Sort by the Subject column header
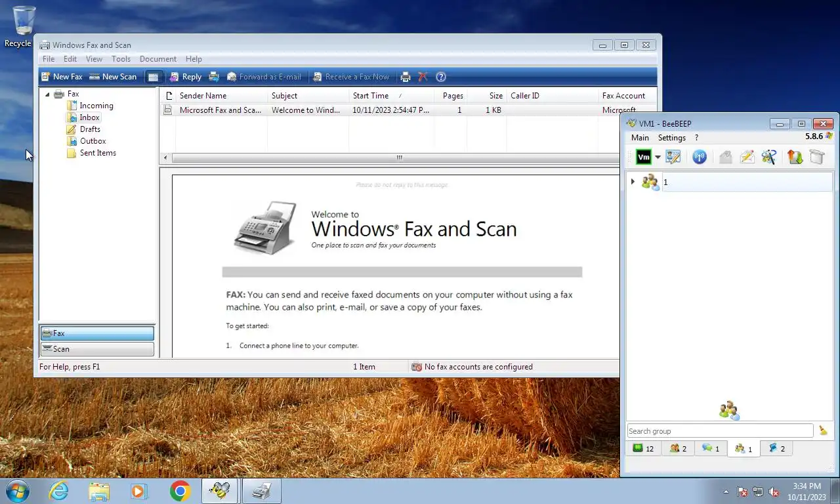Viewport: 840px width, 504px height. coord(308,96)
